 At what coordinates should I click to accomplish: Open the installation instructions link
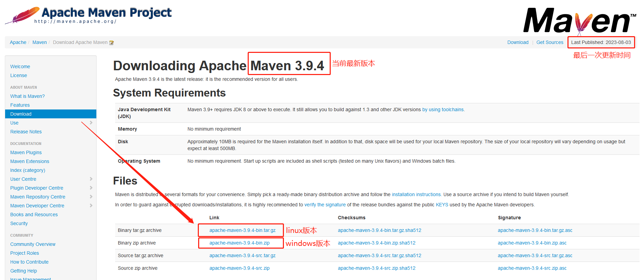click(x=416, y=194)
